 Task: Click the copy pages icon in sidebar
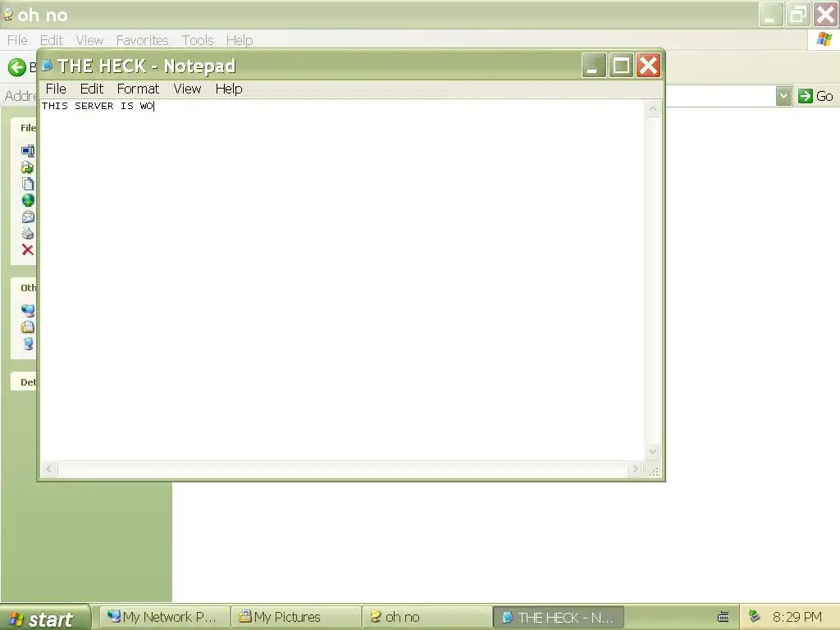click(x=28, y=184)
